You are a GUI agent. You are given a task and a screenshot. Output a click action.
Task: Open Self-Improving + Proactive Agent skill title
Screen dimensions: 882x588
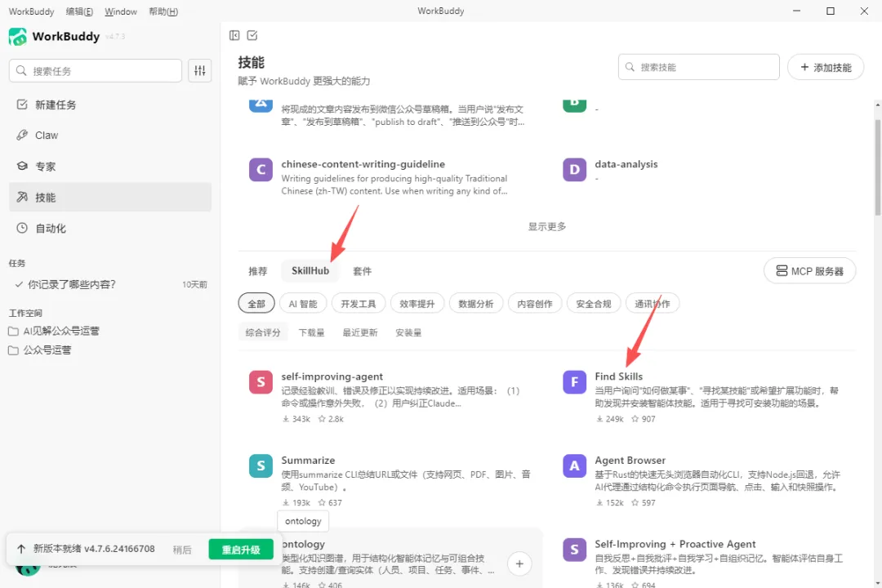click(675, 544)
